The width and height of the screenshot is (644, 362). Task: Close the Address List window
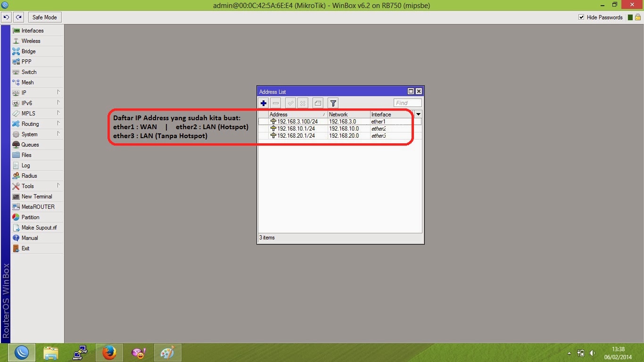(419, 91)
